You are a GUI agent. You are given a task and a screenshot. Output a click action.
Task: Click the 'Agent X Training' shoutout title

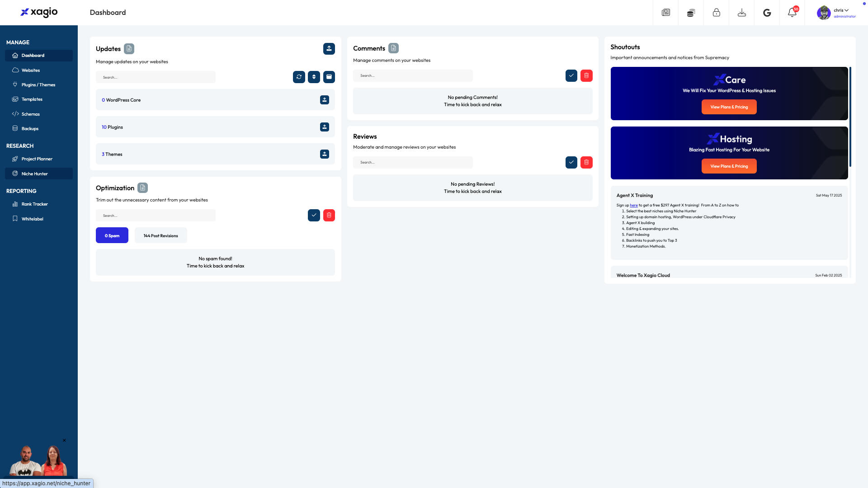pyautogui.click(x=635, y=195)
